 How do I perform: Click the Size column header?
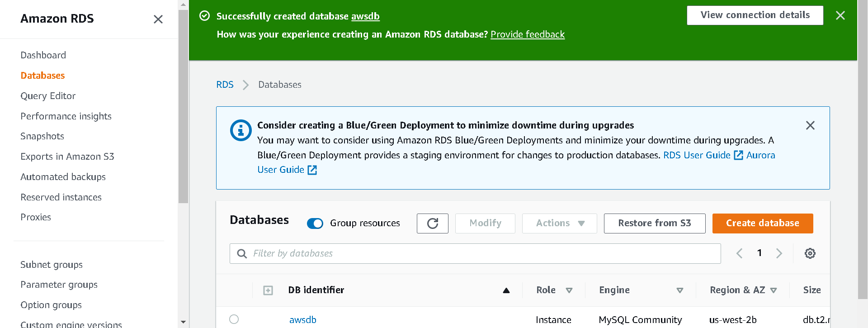coord(812,290)
